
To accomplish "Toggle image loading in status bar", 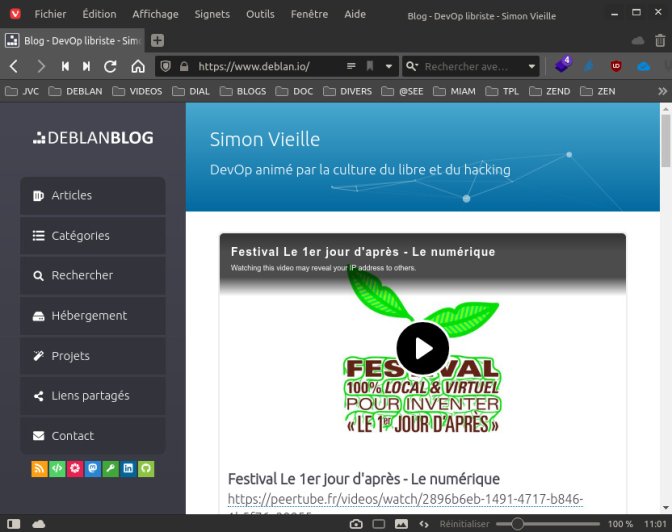I will tap(401, 524).
